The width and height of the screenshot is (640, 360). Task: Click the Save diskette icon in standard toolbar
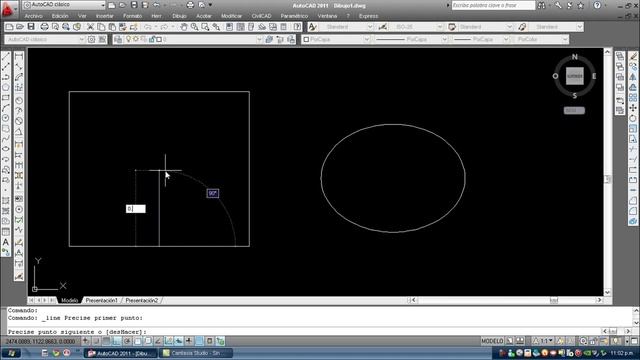31,27
